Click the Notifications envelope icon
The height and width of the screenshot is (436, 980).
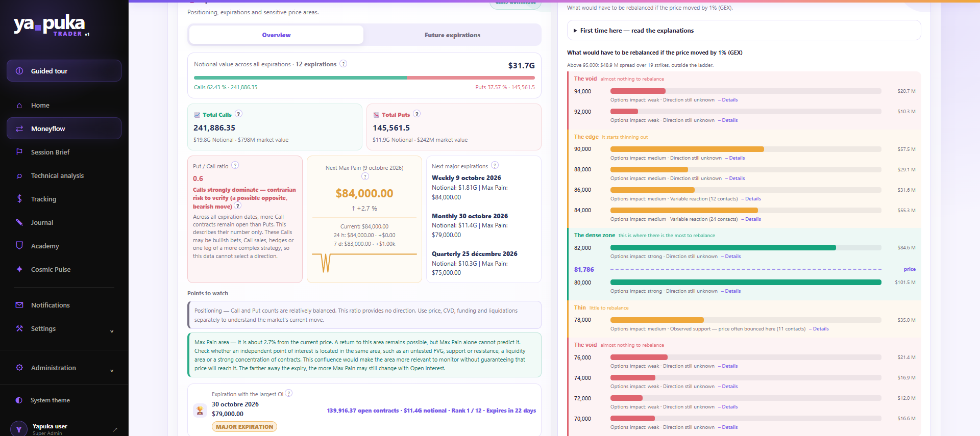pos(19,305)
